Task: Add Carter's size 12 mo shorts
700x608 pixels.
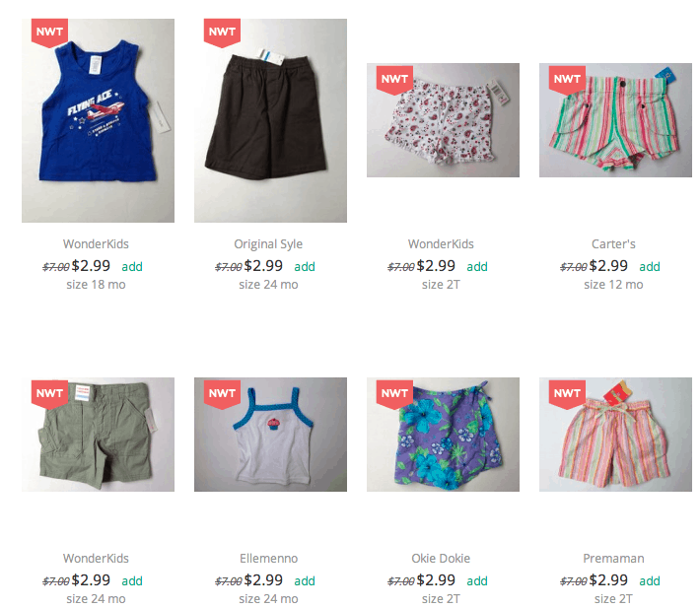Action: (x=650, y=267)
